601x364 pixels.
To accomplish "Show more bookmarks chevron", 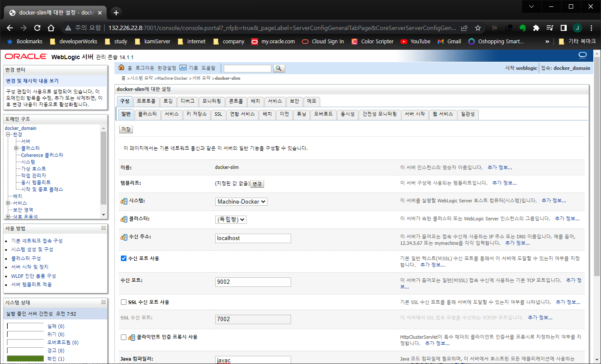I will (x=547, y=42).
